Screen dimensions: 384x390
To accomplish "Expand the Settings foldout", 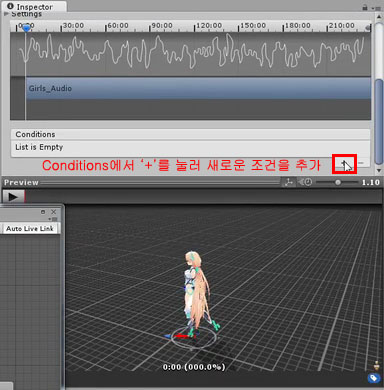I will pyautogui.click(x=6, y=14).
